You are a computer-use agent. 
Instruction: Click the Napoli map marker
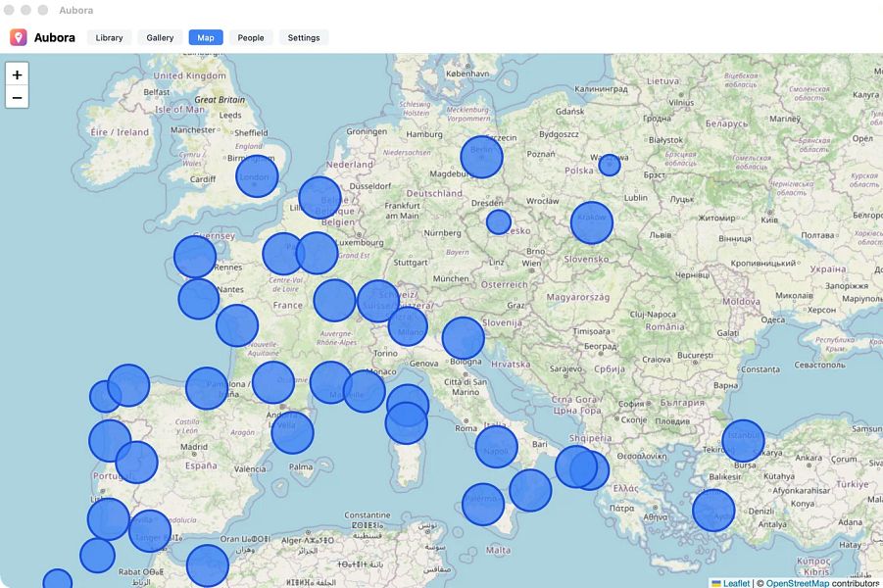[496, 447]
